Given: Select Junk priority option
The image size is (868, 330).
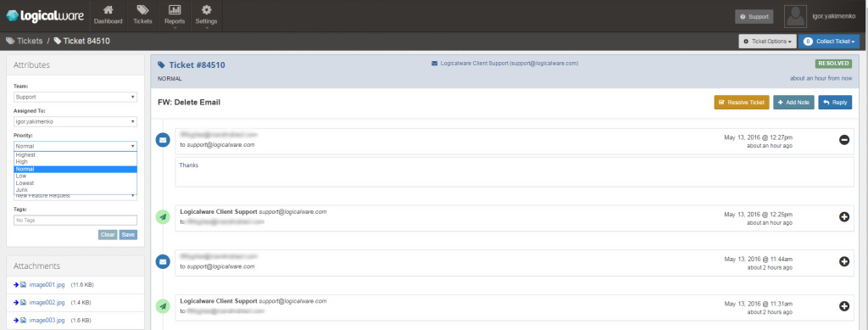Looking at the screenshot, I should point(75,189).
